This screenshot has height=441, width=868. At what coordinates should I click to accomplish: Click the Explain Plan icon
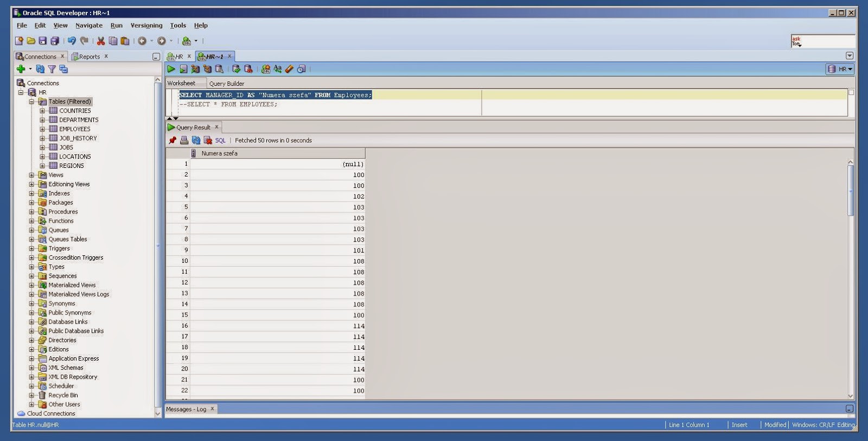point(195,69)
